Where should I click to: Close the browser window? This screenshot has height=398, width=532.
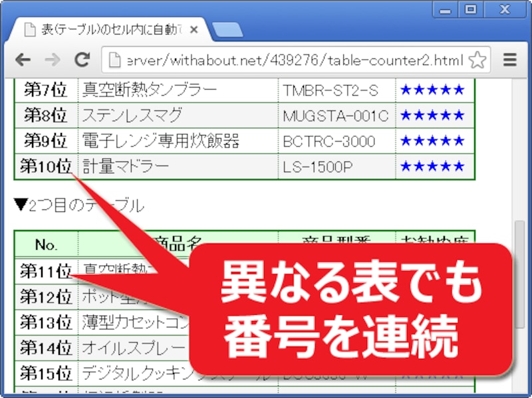pos(505,9)
